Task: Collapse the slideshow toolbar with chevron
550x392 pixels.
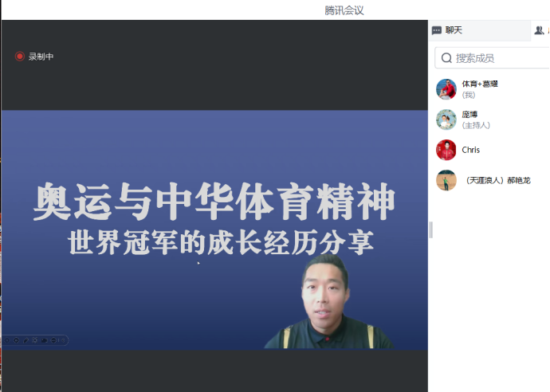Action: point(63,340)
